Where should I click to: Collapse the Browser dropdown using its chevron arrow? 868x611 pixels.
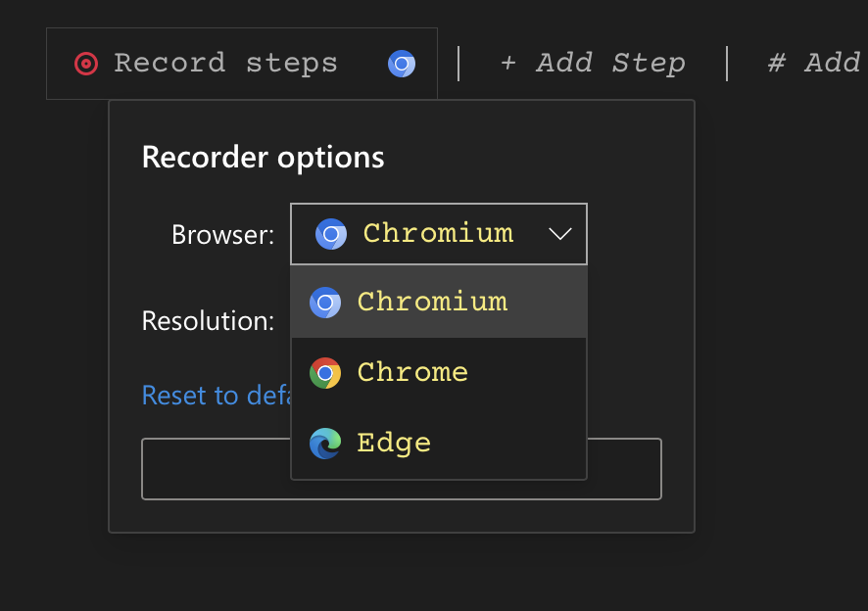(560, 234)
